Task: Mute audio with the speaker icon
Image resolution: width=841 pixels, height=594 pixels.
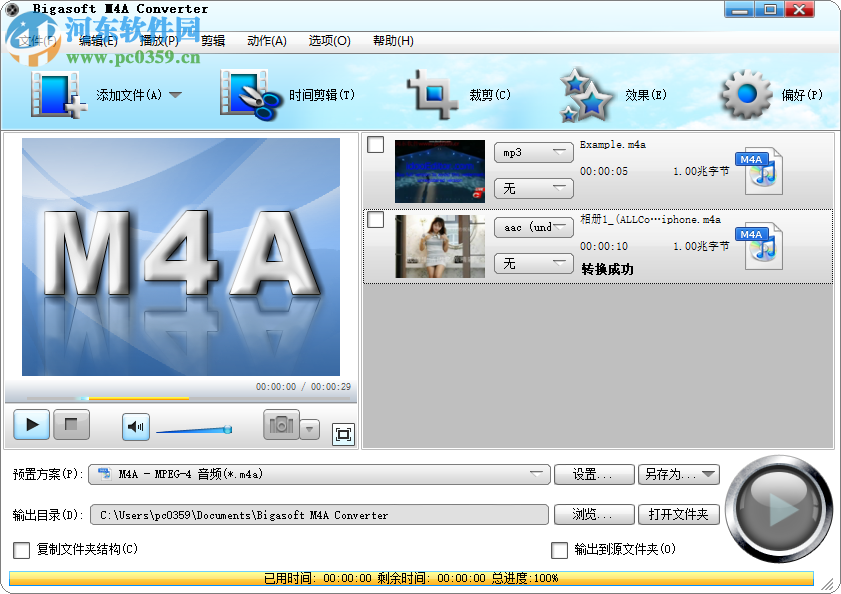Action: click(x=135, y=425)
